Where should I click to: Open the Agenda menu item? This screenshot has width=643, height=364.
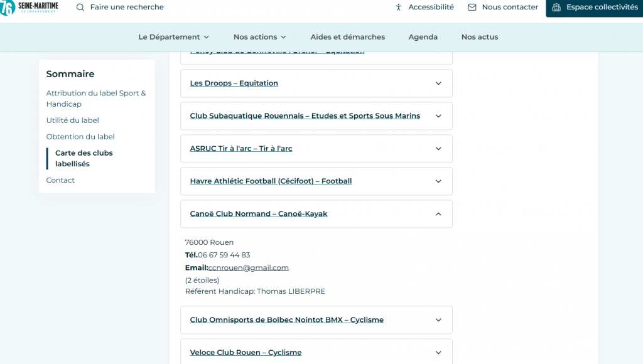click(423, 37)
